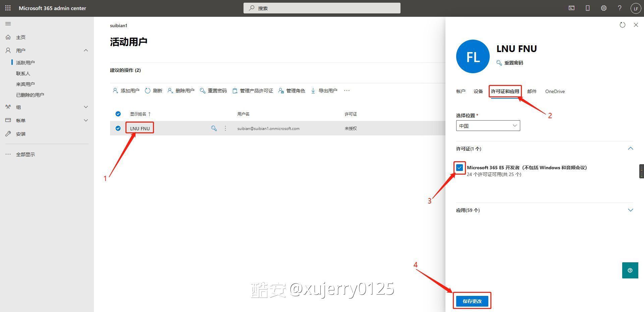Expand the 应用(59 个) section
This screenshot has width=644, height=312.
coord(630,210)
